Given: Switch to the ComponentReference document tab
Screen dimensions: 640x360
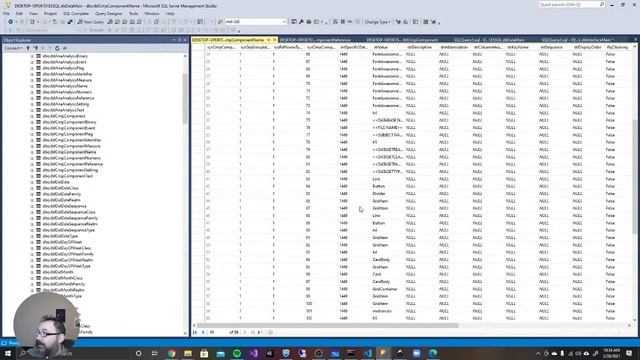Looking at the screenshot, I should (315, 40).
